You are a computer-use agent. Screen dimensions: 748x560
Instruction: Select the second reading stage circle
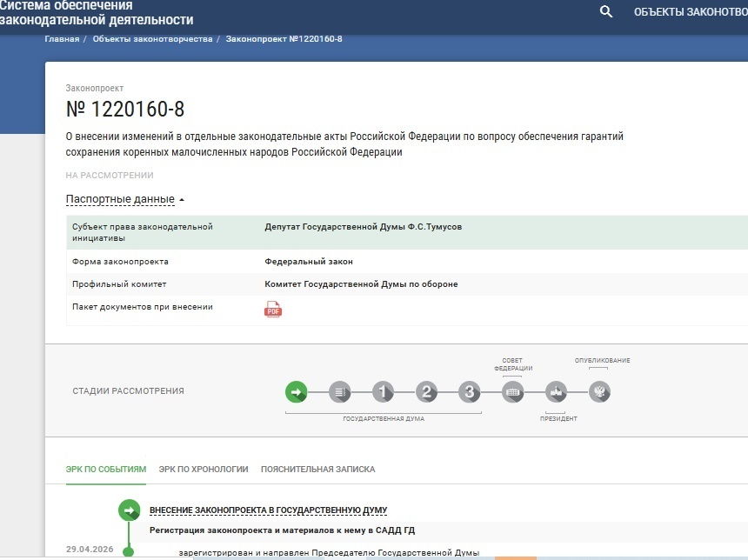tap(426, 392)
